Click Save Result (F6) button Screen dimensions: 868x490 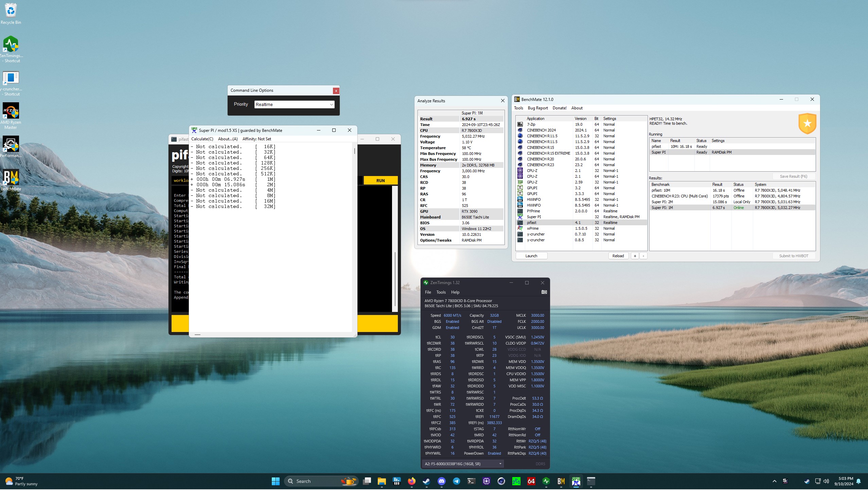pos(793,176)
